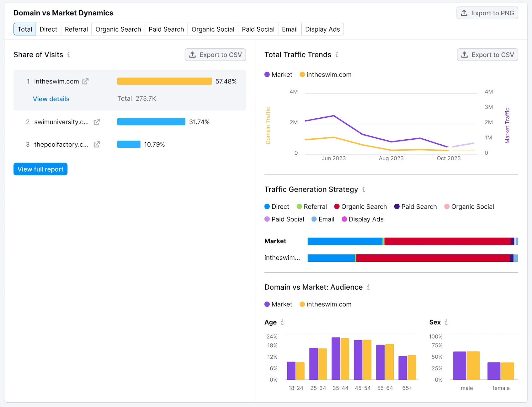Image resolution: width=532 pixels, height=407 pixels.
Task: Switch to the Direct tab
Action: tap(49, 29)
